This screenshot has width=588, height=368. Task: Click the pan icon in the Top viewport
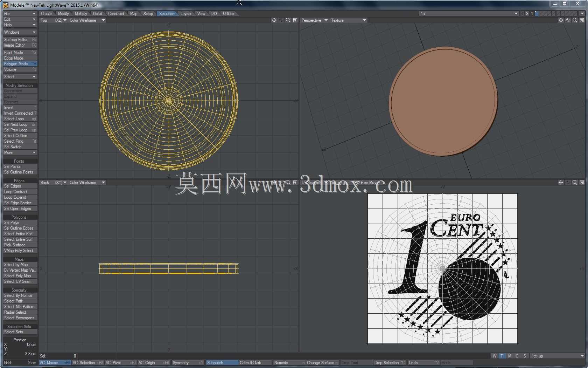click(x=274, y=20)
